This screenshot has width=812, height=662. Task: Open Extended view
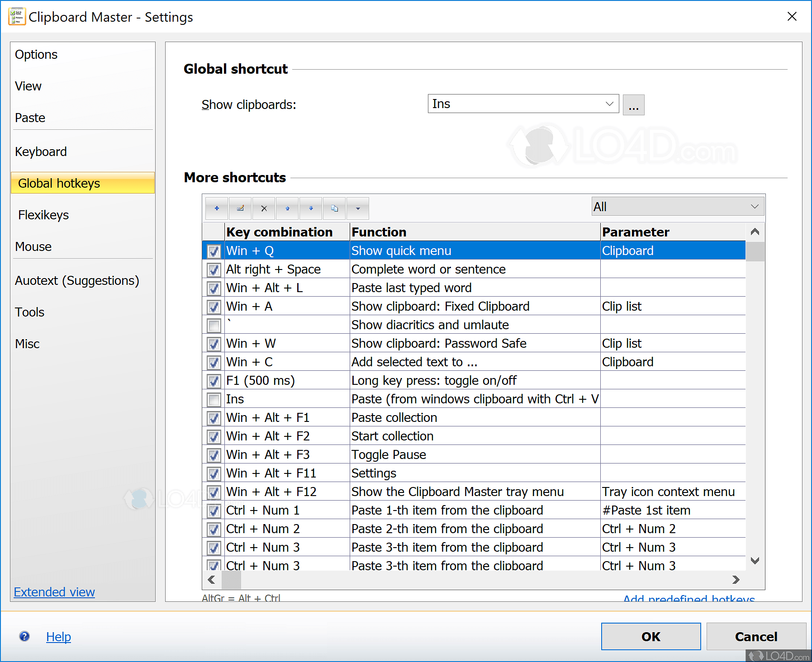(x=54, y=591)
